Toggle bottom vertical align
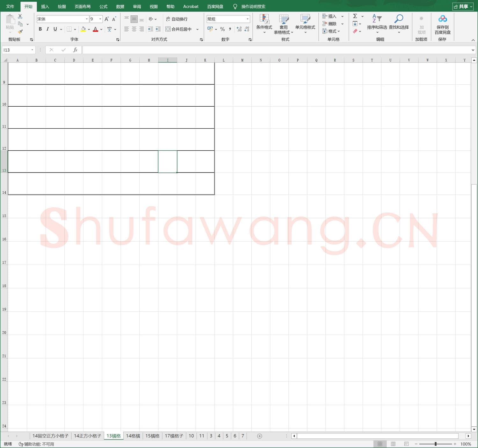This screenshot has height=448, width=478. tap(142, 19)
